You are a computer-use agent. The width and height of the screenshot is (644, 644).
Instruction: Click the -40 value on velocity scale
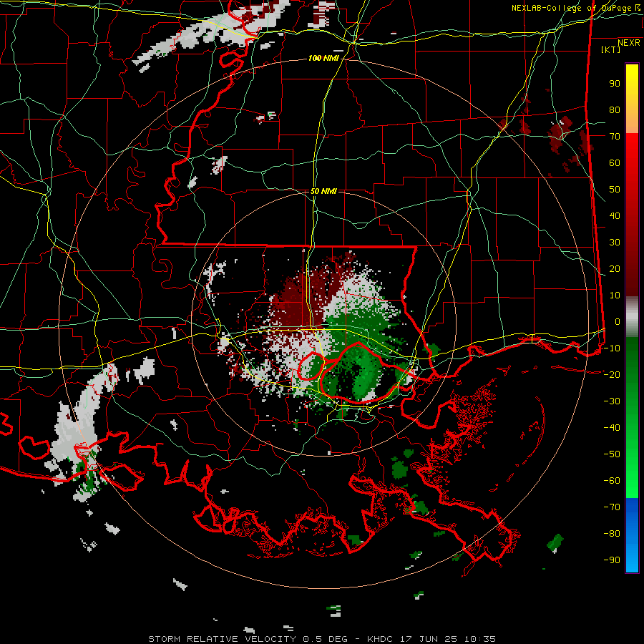(x=612, y=428)
